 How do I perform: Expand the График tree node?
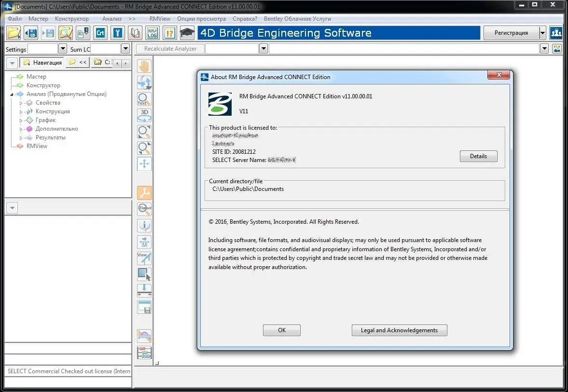coord(21,120)
